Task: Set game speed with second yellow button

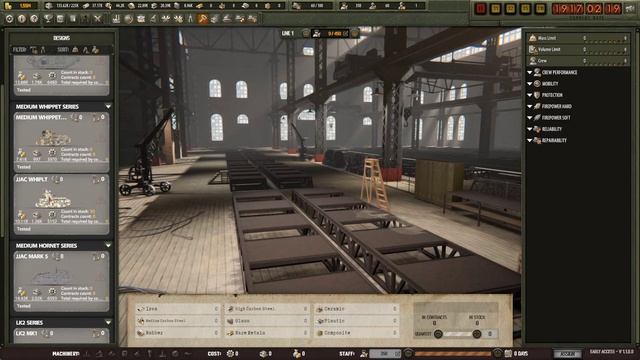Action: pyautogui.click(x=511, y=9)
